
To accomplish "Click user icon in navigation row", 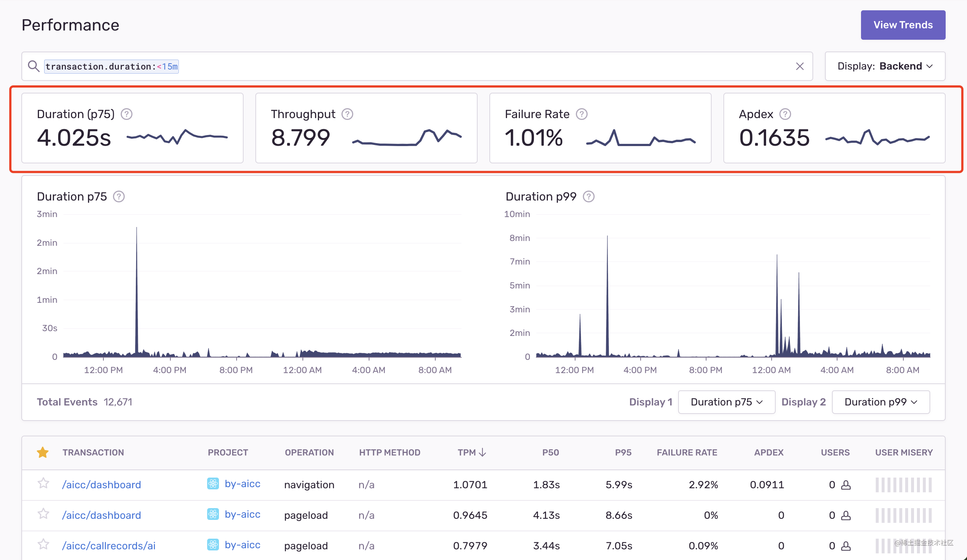I will (846, 485).
